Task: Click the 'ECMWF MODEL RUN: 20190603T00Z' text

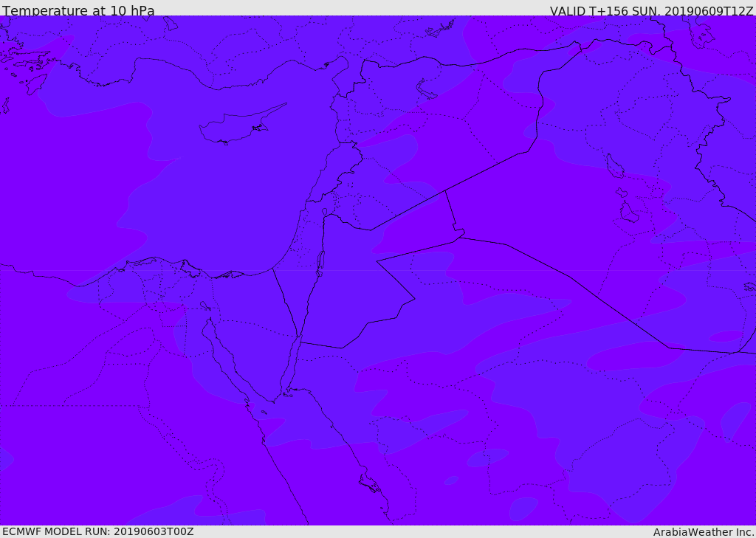Action: pyautogui.click(x=98, y=531)
